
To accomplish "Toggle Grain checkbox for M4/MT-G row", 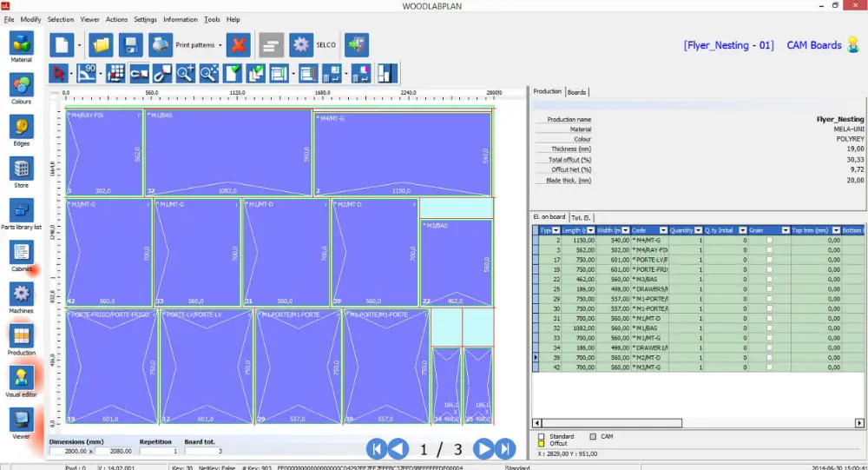I will tap(768, 240).
